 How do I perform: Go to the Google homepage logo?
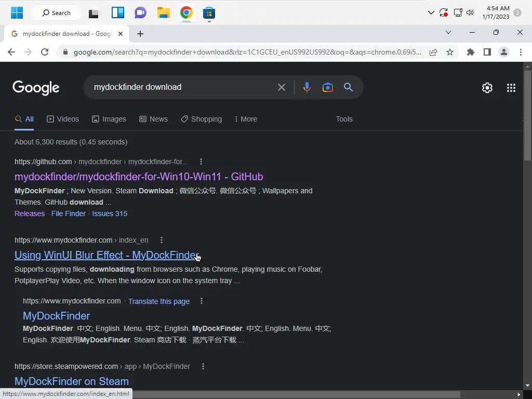click(x=36, y=88)
